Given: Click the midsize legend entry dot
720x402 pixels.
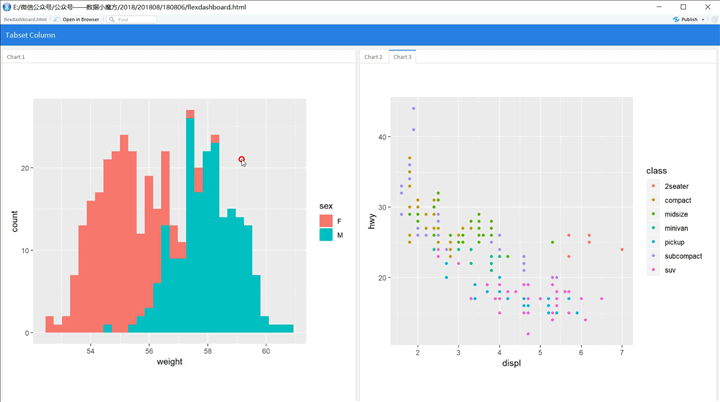Looking at the screenshot, I should (x=653, y=214).
